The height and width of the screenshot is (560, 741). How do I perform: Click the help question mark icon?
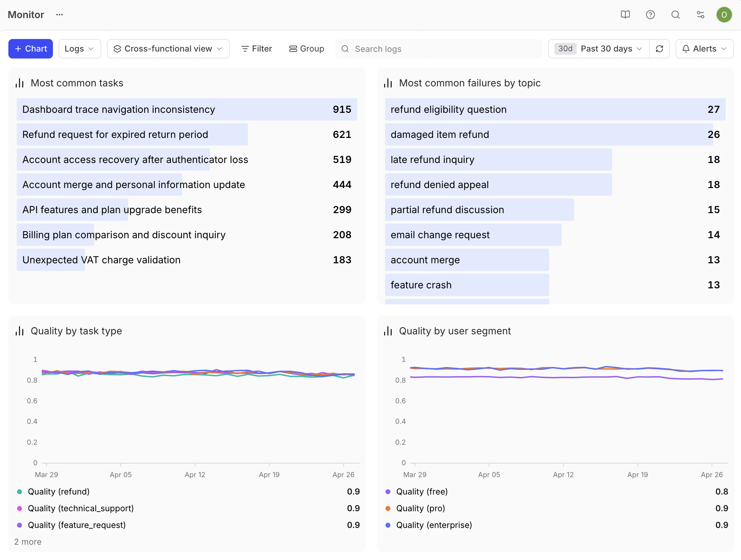click(x=650, y=15)
